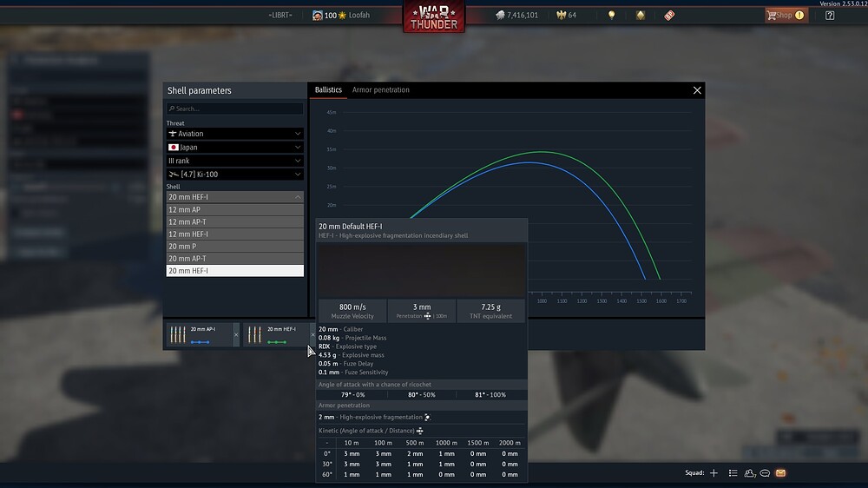Screen dimensions: 868x488
Task: Click the Squad add member plus icon
Action: click(x=713, y=473)
